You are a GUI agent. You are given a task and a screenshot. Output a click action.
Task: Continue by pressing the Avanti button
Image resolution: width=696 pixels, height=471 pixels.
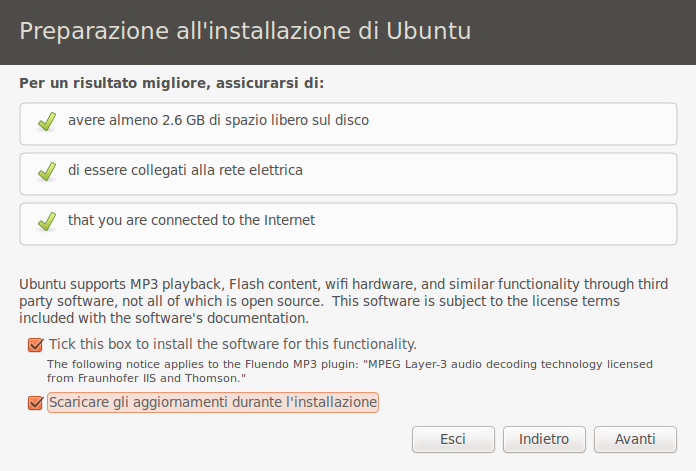pyautogui.click(x=635, y=439)
